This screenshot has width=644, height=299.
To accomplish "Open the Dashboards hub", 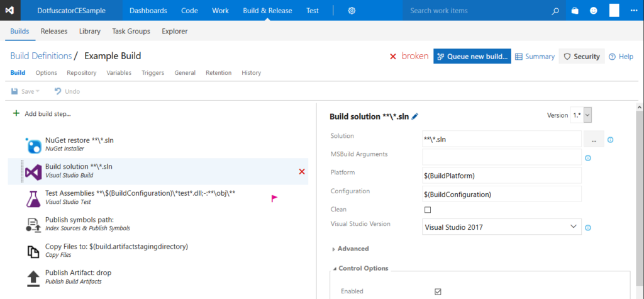I will [x=148, y=11].
